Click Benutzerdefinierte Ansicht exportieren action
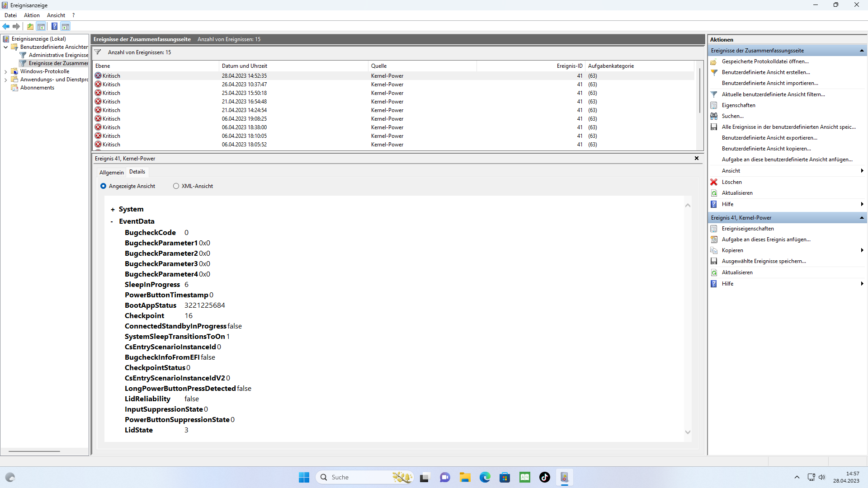Screen dimensions: 868x488 click(x=769, y=138)
